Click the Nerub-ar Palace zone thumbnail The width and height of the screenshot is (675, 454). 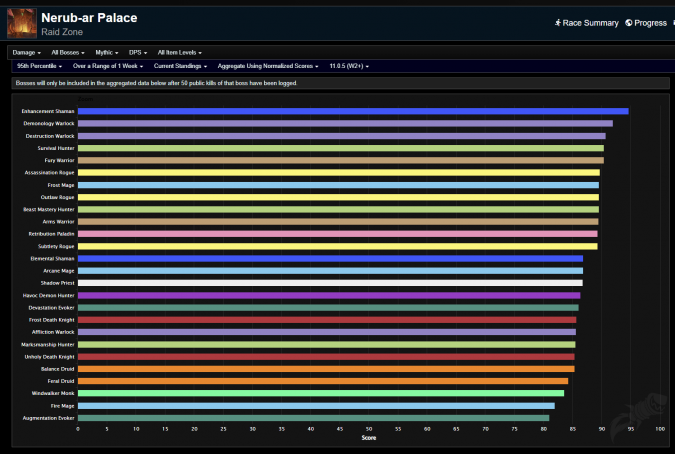coord(22,23)
